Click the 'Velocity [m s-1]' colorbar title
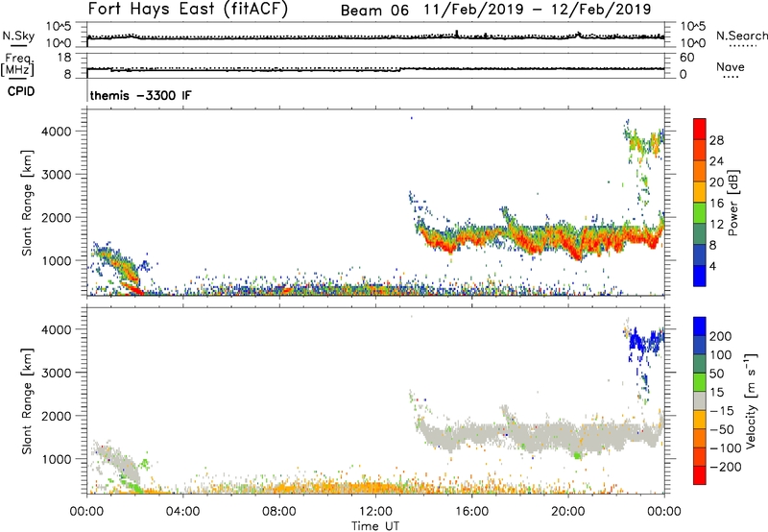The image size is (768, 532). [x=751, y=400]
